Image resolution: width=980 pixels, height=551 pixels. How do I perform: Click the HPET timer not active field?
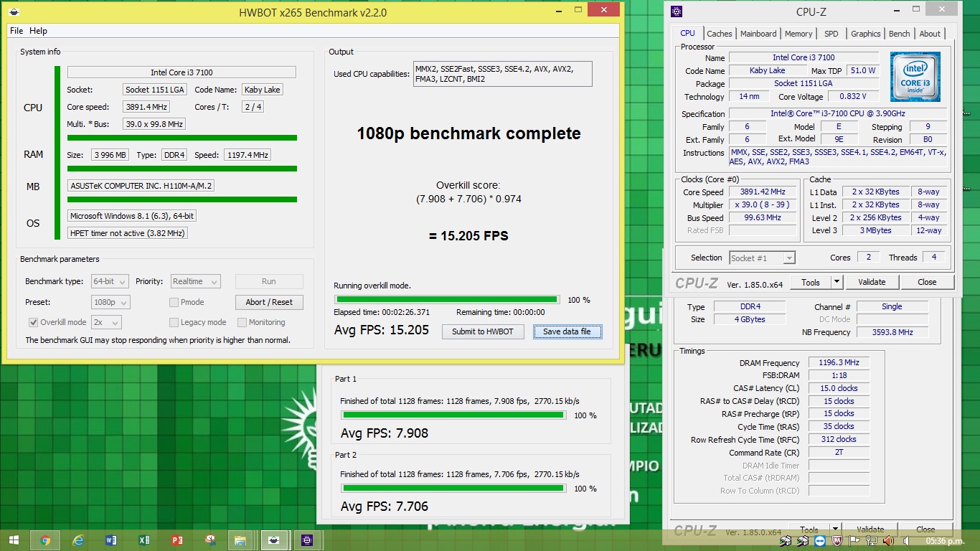click(x=128, y=232)
